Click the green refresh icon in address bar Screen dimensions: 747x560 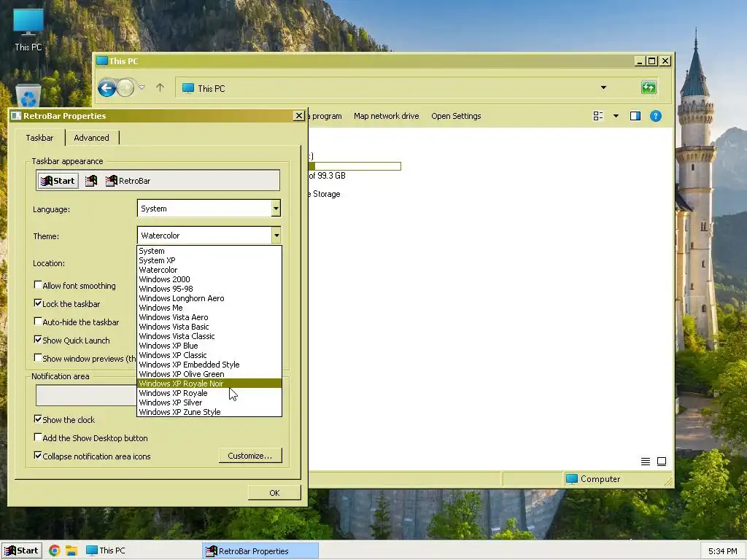649,87
